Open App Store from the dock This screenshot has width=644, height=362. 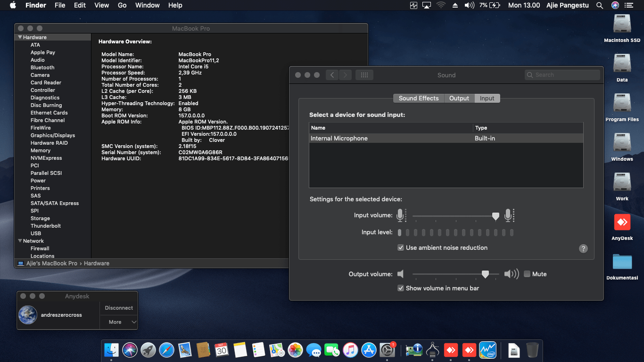pos(369,350)
